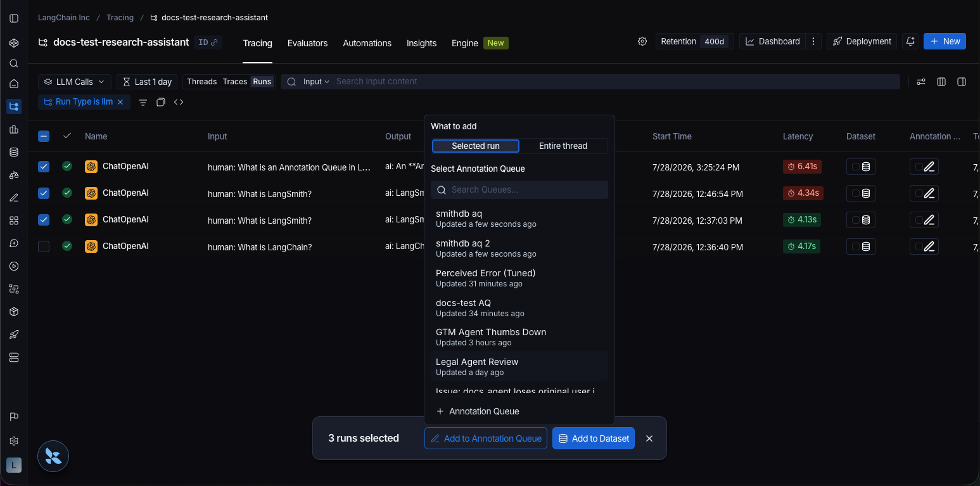The height and width of the screenshot is (486, 980).
Task: Toggle the Dataset box for 4.17s run
Action: (861, 246)
